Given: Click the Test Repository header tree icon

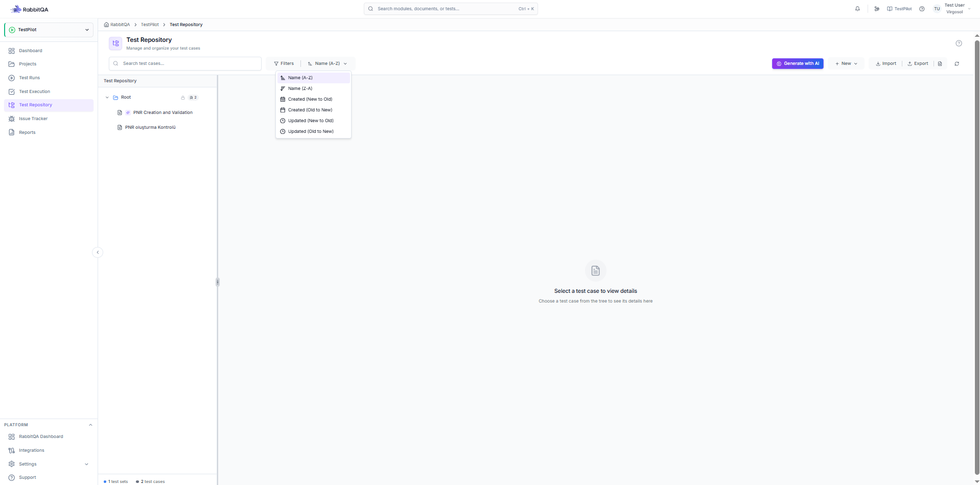Looking at the screenshot, I should pos(115,43).
